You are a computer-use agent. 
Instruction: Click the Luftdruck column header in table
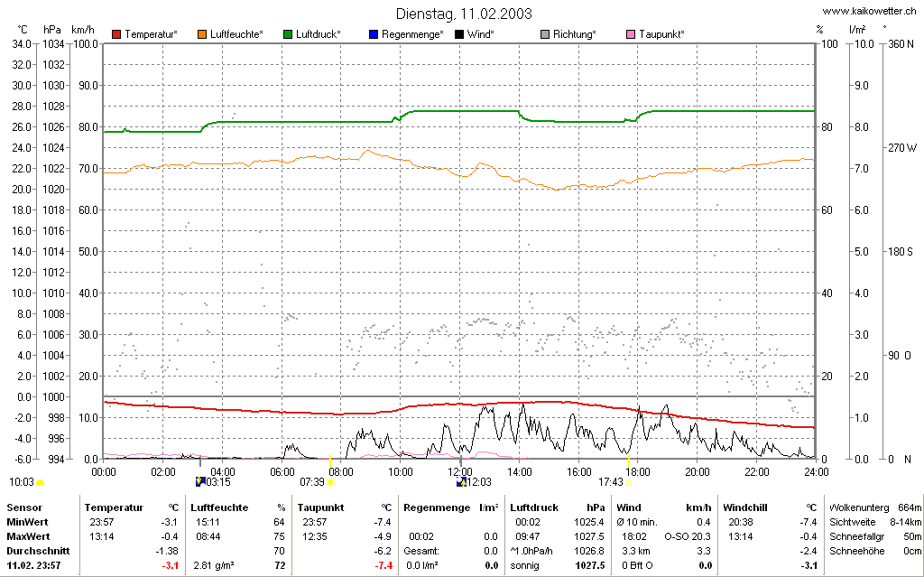pyautogui.click(x=534, y=507)
